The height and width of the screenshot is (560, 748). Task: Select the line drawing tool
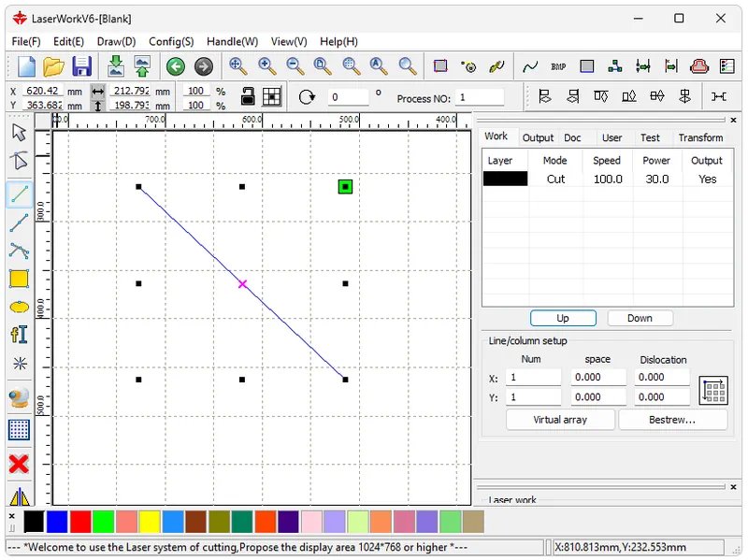pyautogui.click(x=19, y=194)
